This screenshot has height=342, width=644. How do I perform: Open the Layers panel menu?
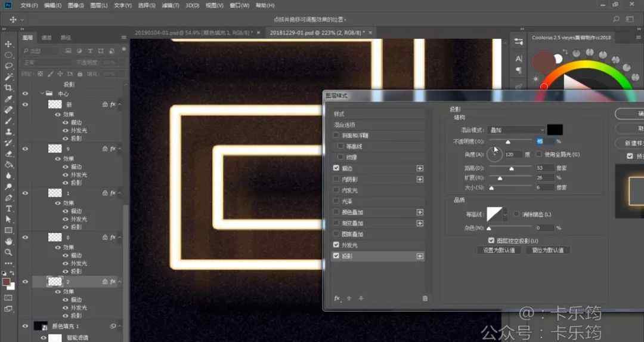(123, 38)
